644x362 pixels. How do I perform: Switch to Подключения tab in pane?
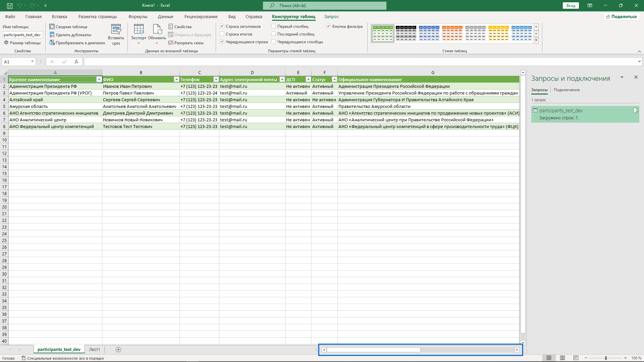pyautogui.click(x=567, y=90)
